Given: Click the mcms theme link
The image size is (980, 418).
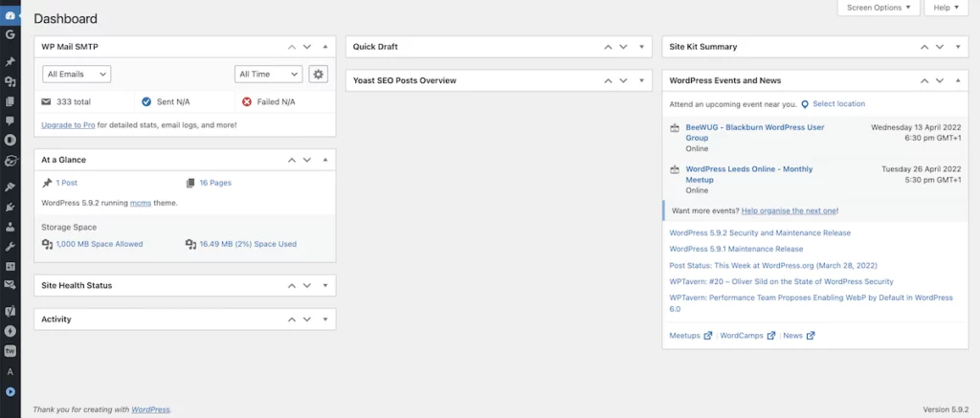Looking at the screenshot, I should coord(141,203).
